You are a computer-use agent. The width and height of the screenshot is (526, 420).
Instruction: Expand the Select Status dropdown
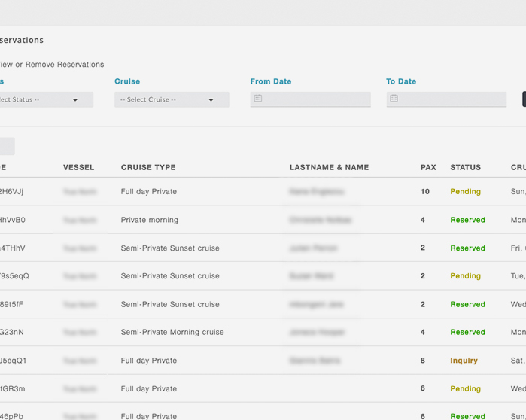tap(45, 99)
